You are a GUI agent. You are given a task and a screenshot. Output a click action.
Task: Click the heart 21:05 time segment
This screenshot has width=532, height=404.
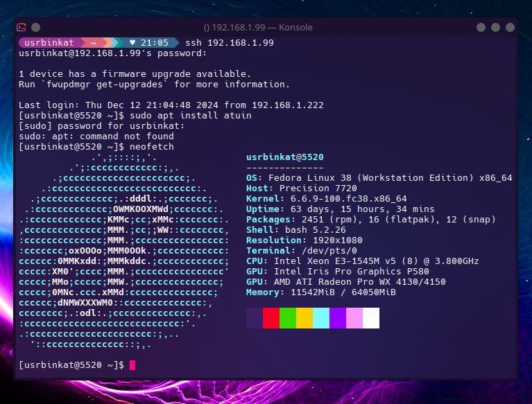point(150,43)
